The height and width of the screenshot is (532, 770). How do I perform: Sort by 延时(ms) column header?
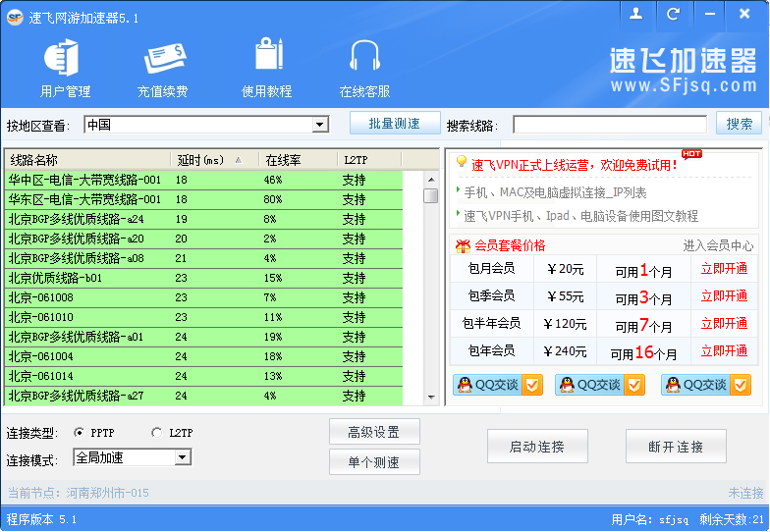[x=214, y=160]
